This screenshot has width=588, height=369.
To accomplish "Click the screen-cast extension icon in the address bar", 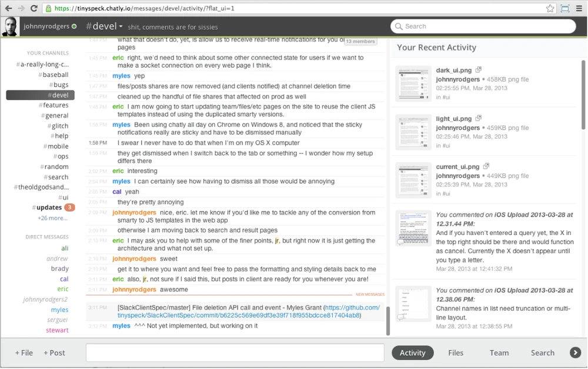I will click(564, 8).
